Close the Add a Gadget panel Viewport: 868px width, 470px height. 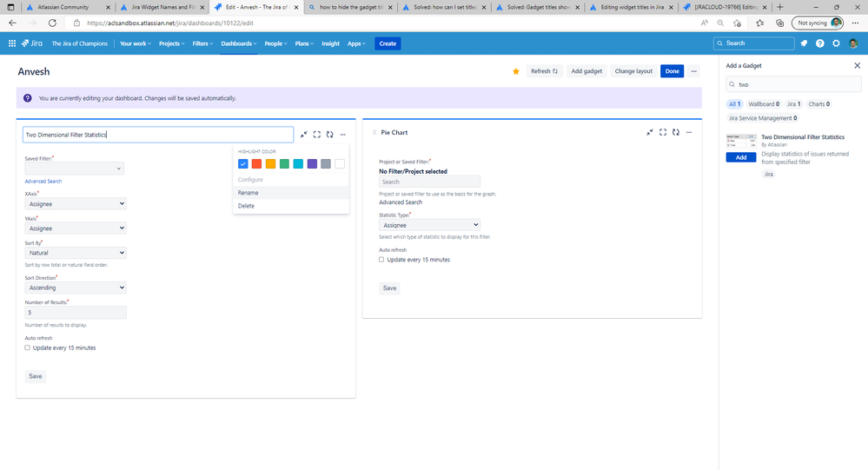[857, 65]
